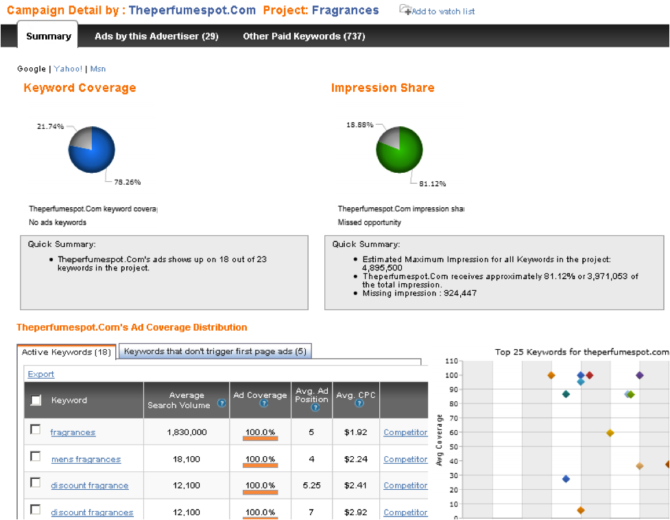Click the Fragrances project title link
This screenshot has width=670, height=520.
tap(345, 10)
